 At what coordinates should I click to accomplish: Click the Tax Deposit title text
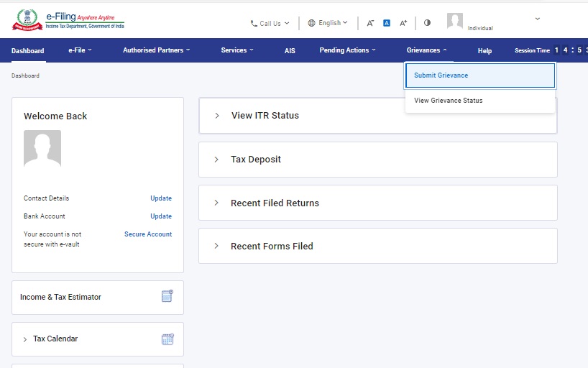coord(256,160)
